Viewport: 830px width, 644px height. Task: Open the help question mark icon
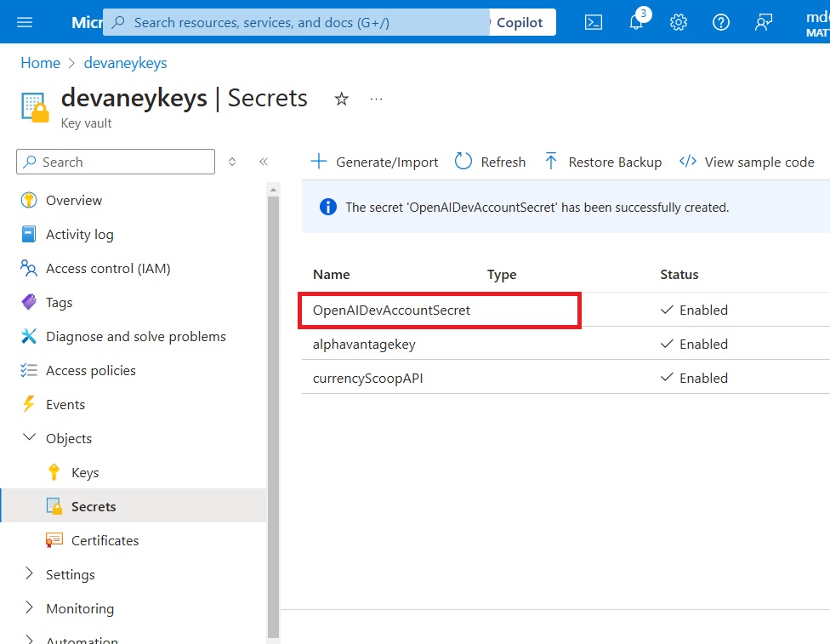pyautogui.click(x=720, y=22)
